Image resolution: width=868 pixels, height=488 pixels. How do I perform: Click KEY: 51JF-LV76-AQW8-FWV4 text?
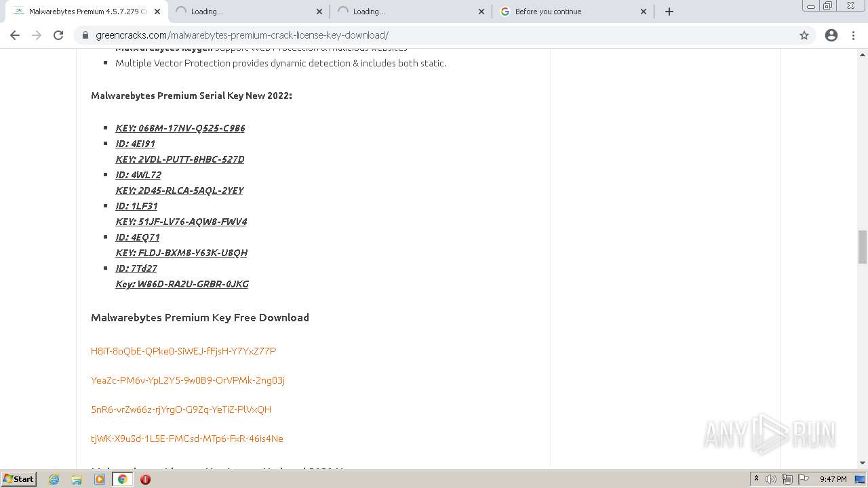point(181,222)
